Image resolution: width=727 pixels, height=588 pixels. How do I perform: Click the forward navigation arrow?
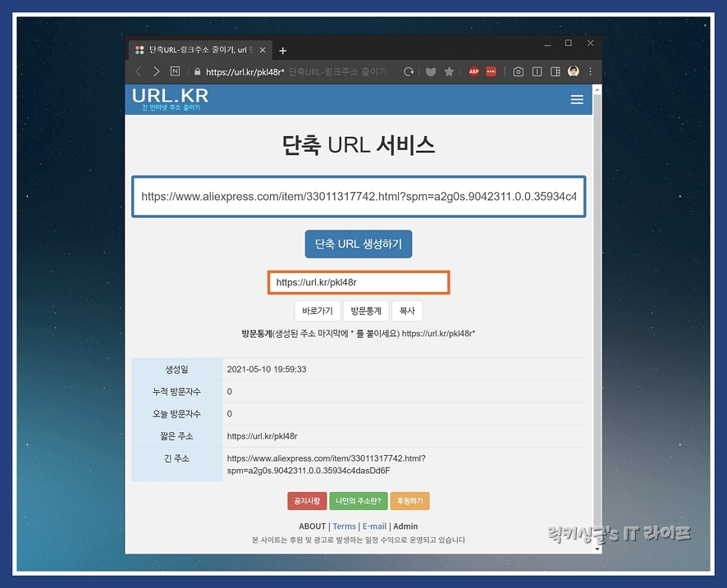point(157,71)
